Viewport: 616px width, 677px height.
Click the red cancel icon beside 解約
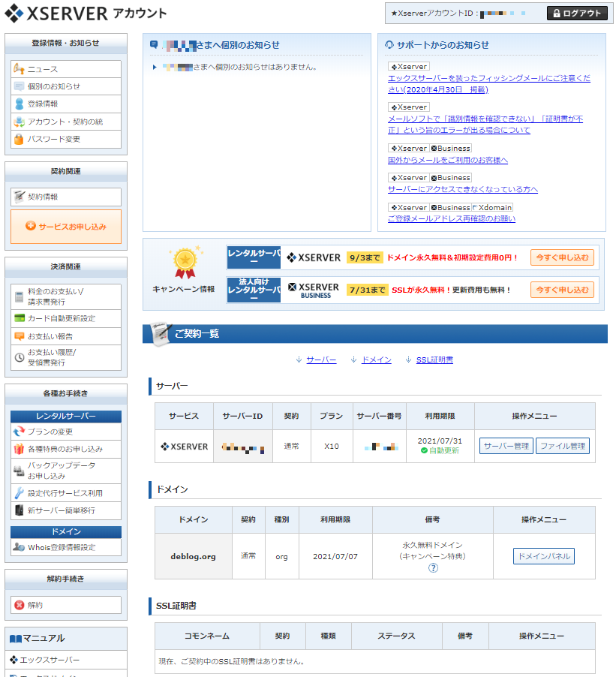click(19, 605)
